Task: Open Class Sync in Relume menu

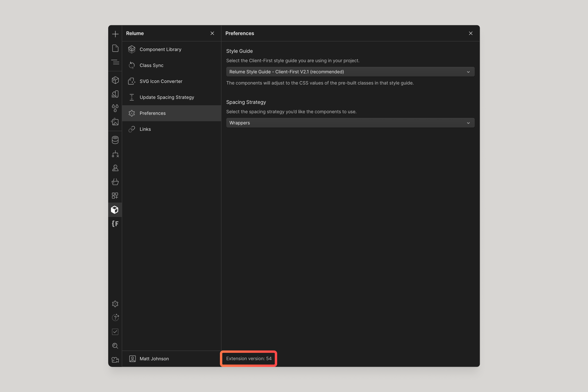Action: click(171, 65)
